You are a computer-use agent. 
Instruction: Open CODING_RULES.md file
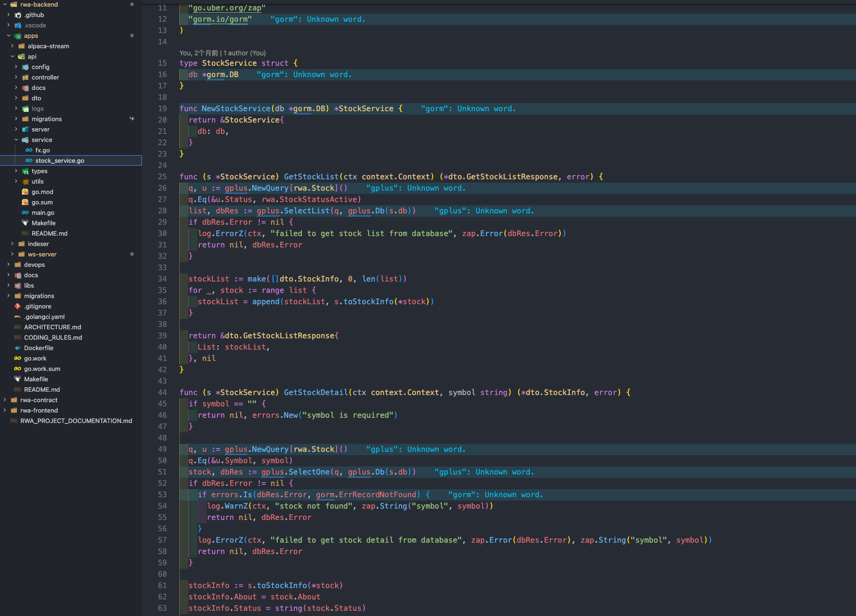[x=53, y=337]
